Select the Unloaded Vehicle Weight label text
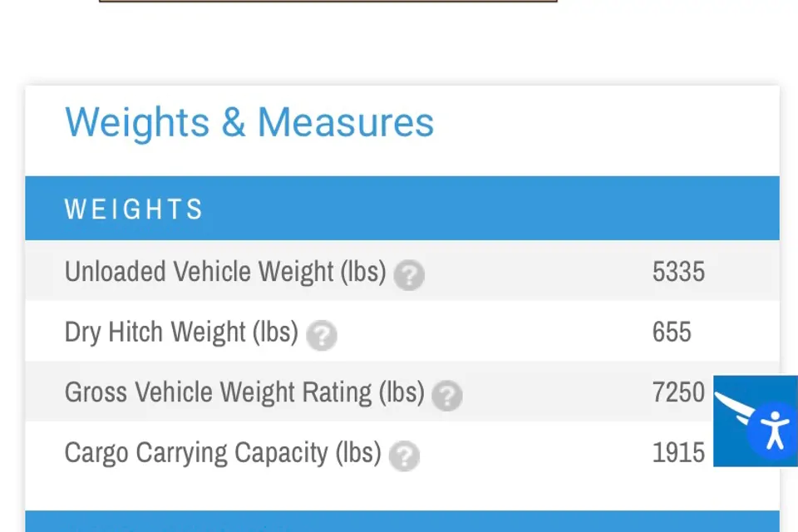Screen dimensions: 798x532 [x=199, y=272]
